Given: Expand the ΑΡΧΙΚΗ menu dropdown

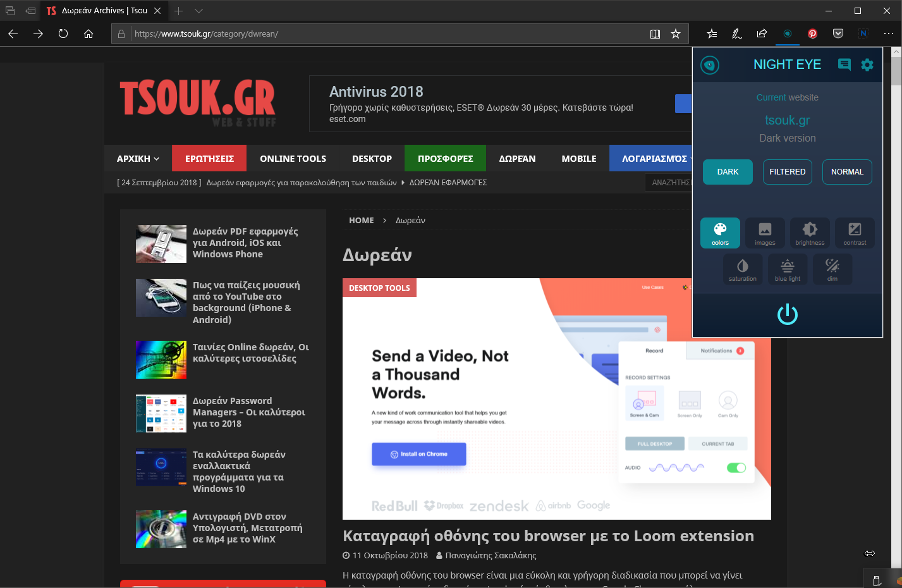Looking at the screenshot, I should (138, 159).
